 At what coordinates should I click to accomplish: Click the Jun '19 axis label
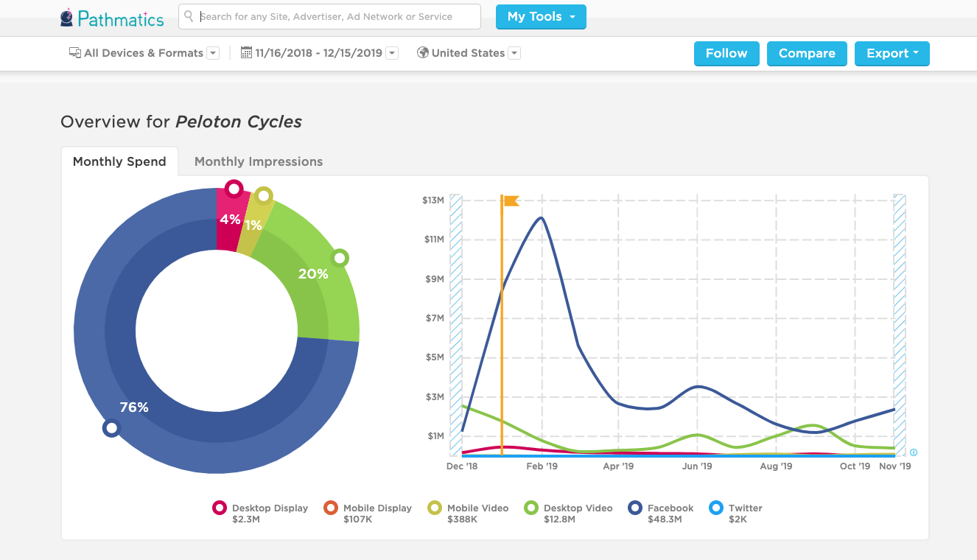pos(697,466)
